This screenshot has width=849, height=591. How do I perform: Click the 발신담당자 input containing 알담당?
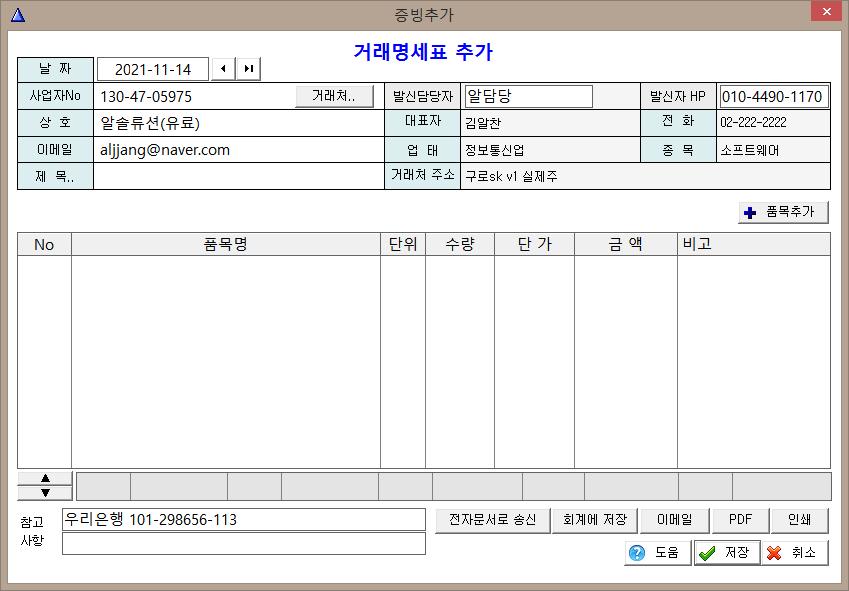(528, 96)
